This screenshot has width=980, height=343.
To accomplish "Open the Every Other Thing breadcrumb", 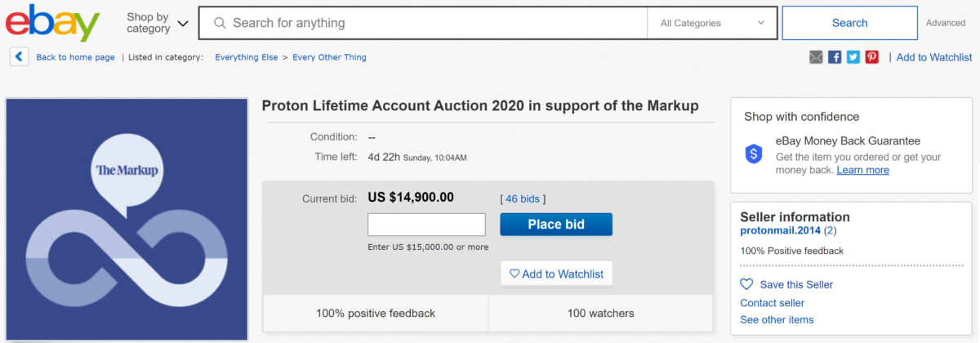I will point(329,57).
